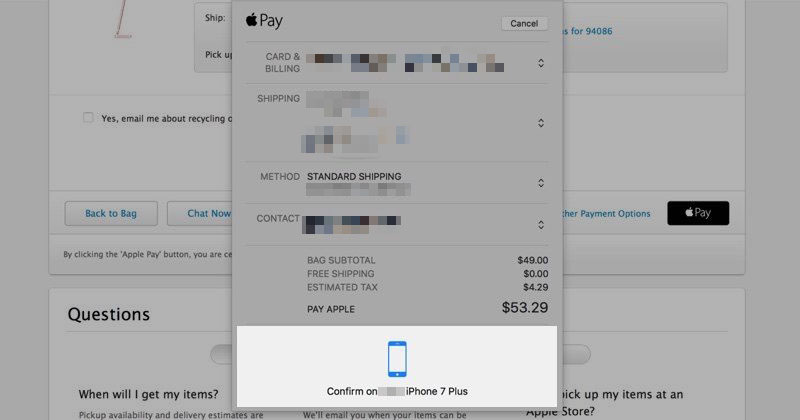Open the Contact selector arrows
This screenshot has width=800, height=420.
pyautogui.click(x=541, y=225)
